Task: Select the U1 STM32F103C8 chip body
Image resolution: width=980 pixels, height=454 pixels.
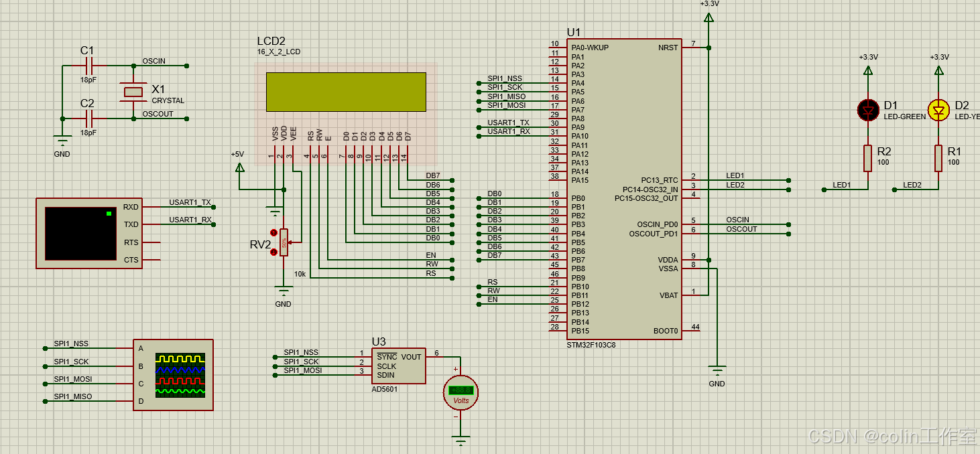Action: [x=625, y=190]
